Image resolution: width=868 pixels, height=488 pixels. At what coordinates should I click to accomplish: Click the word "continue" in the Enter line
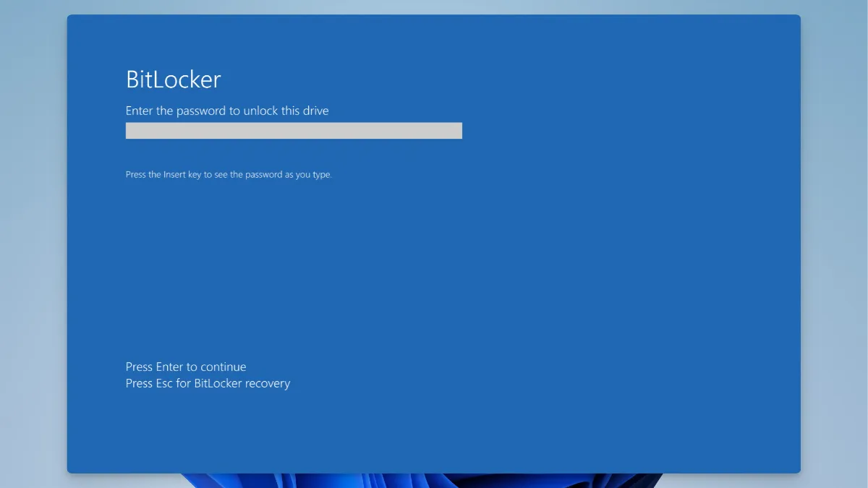pyautogui.click(x=224, y=367)
